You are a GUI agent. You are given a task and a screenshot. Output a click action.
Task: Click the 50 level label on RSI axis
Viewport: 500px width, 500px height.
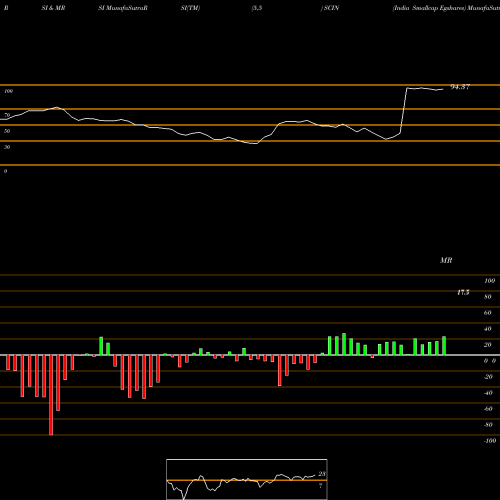pyautogui.click(x=7, y=131)
